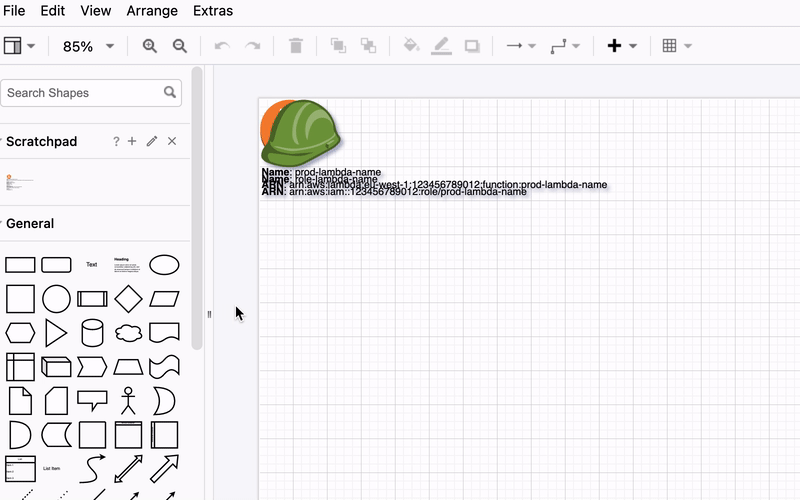
Task: Click the Delete trash can icon
Action: point(296,46)
